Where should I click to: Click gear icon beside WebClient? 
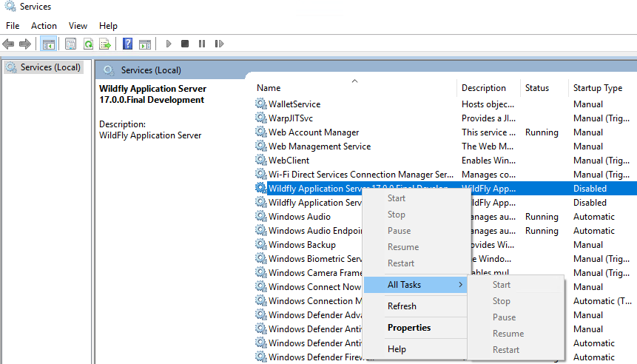(x=261, y=160)
